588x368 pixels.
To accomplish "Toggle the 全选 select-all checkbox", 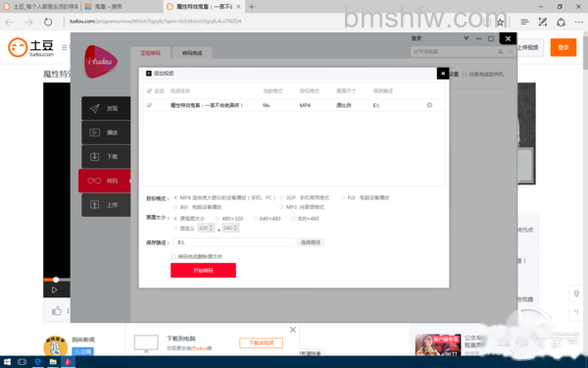I will click(x=149, y=91).
